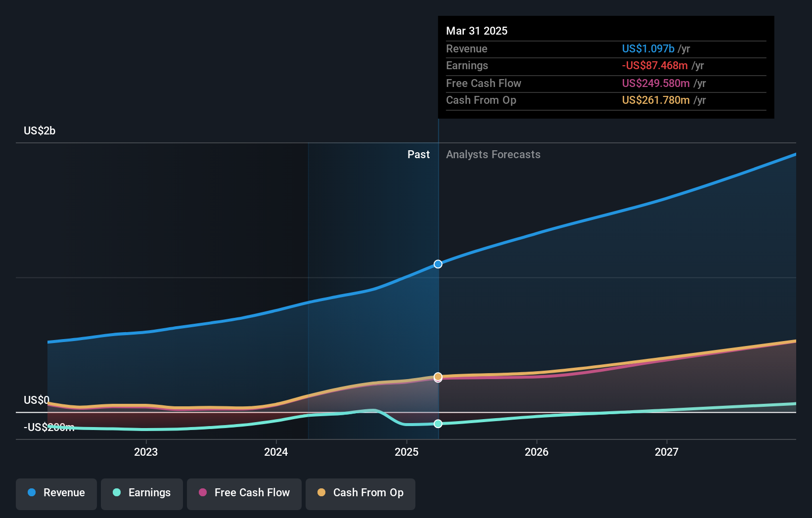Click the US$0 y-axis label

coord(37,400)
